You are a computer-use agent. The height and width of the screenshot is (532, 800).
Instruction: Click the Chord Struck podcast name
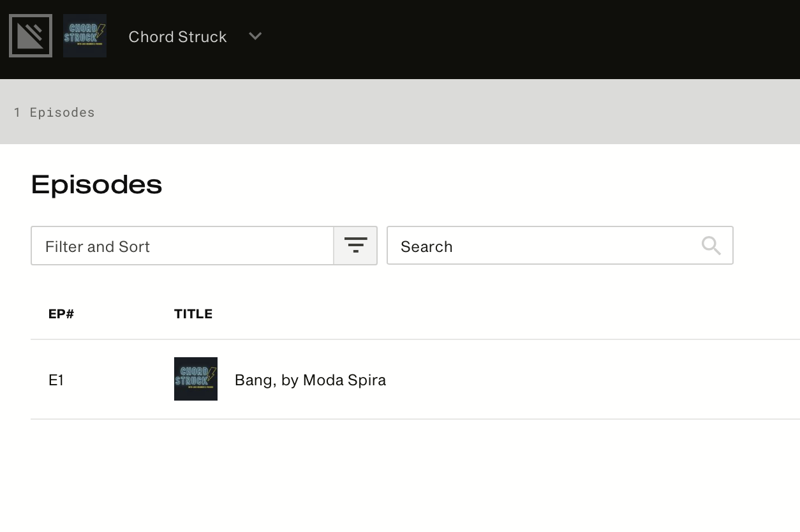(177, 36)
